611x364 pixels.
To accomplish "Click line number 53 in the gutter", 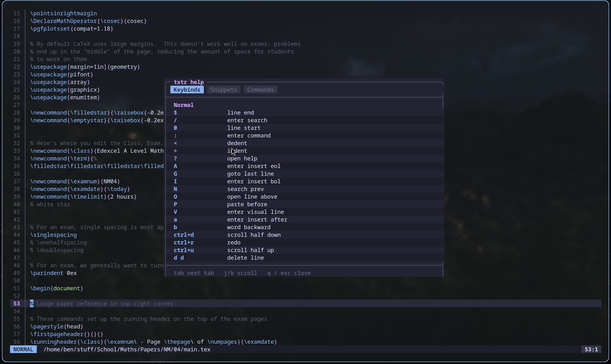I will tap(17, 303).
